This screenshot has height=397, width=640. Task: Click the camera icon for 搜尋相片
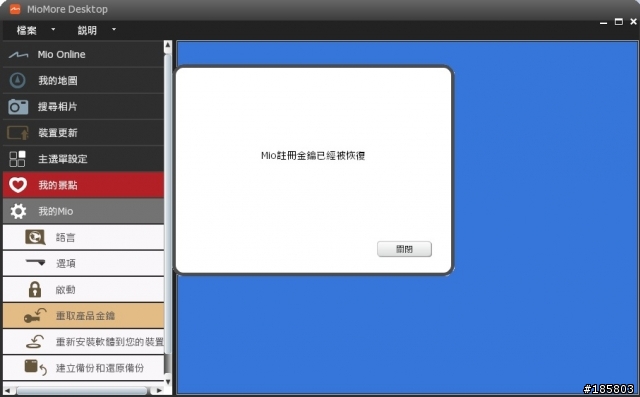18,106
